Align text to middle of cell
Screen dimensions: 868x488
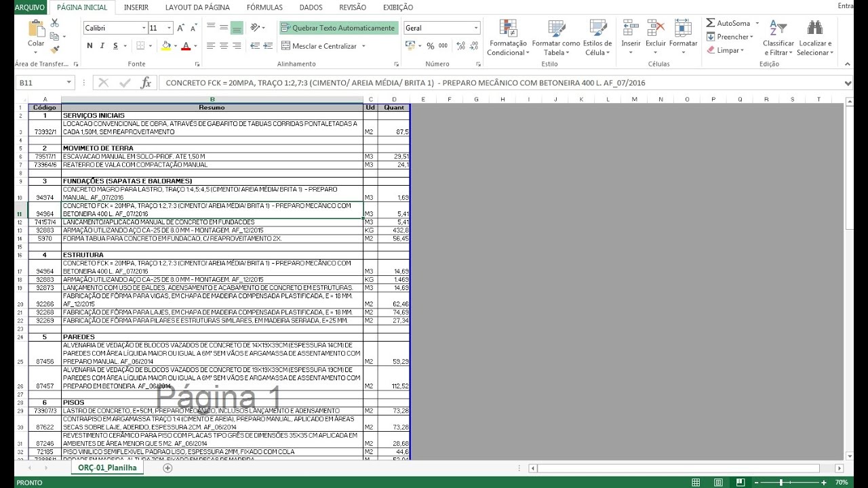click(x=223, y=28)
